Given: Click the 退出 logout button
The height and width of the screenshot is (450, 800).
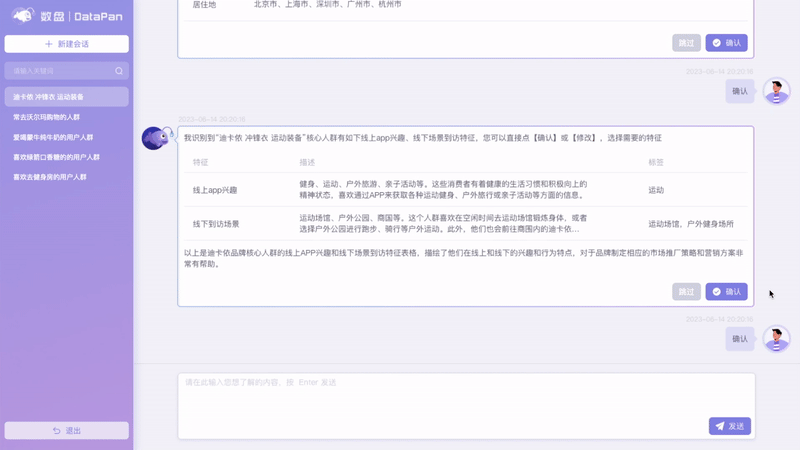Looking at the screenshot, I should [x=66, y=431].
